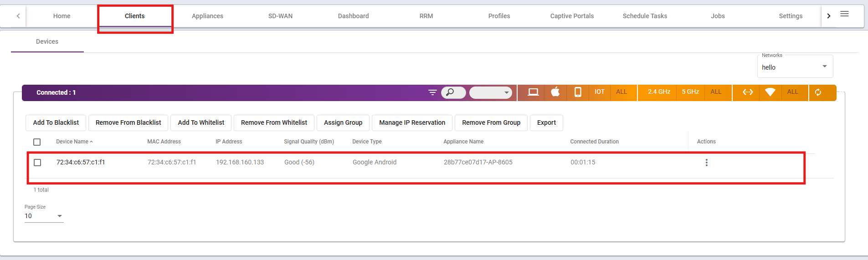This screenshot has width=868, height=260.
Task: Refresh the client list
Action: tap(818, 92)
